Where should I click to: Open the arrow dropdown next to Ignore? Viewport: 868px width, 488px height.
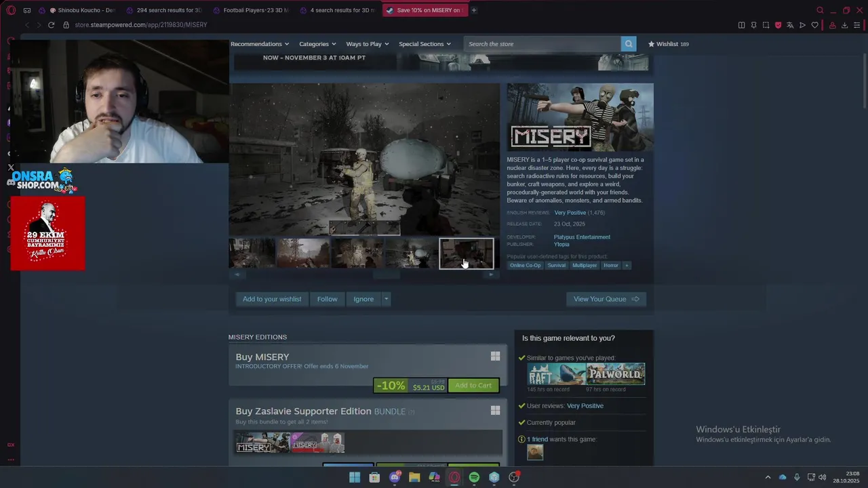[x=386, y=299]
